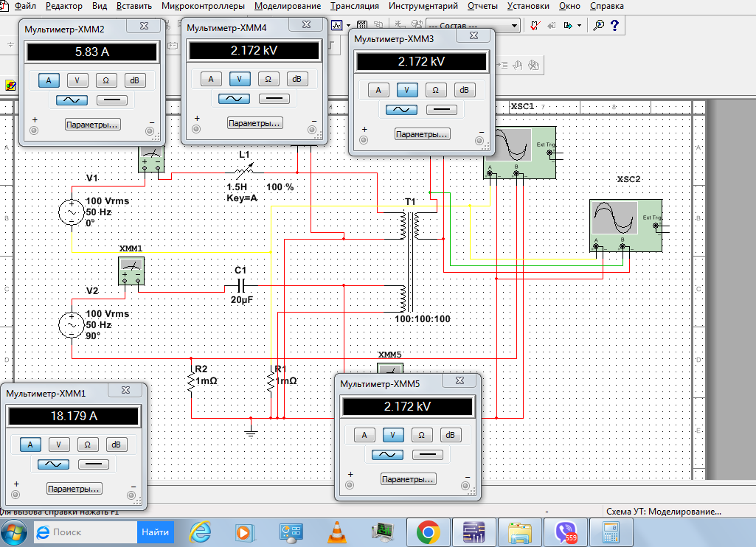Enable DC signal mode in Multimeter-XMM3

pyautogui.click(x=441, y=109)
